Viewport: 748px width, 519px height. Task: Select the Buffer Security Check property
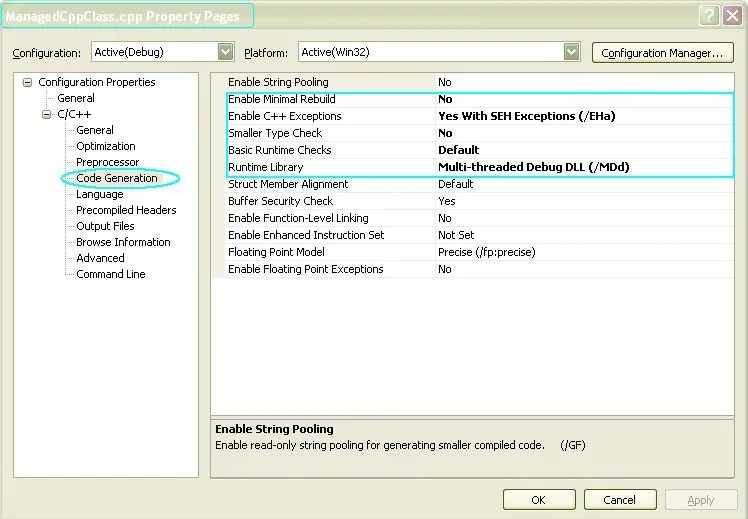pyautogui.click(x=479, y=201)
